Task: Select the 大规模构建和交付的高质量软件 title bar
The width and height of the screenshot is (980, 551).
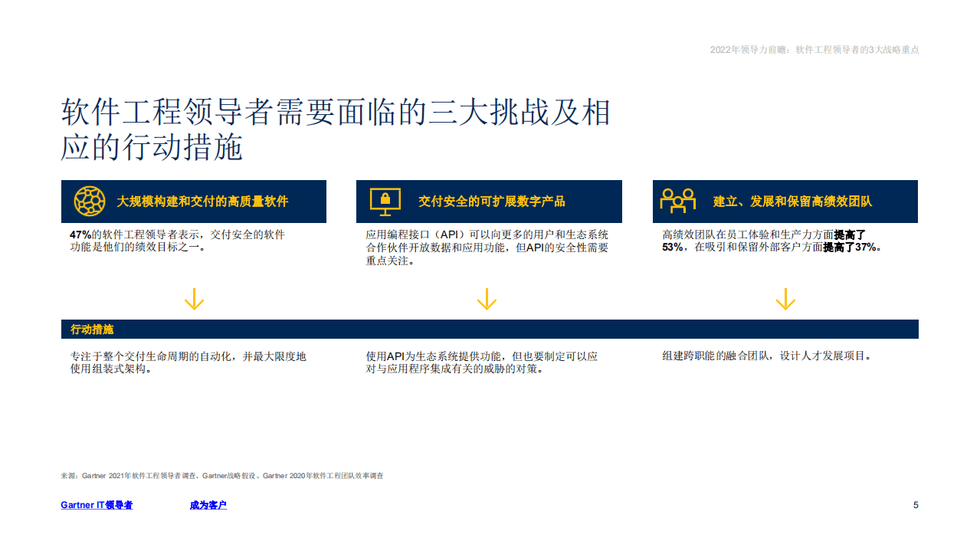Action: [194, 201]
